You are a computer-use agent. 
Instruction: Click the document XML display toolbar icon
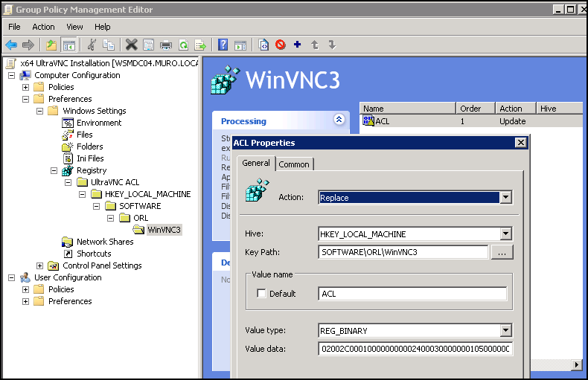pos(263,45)
